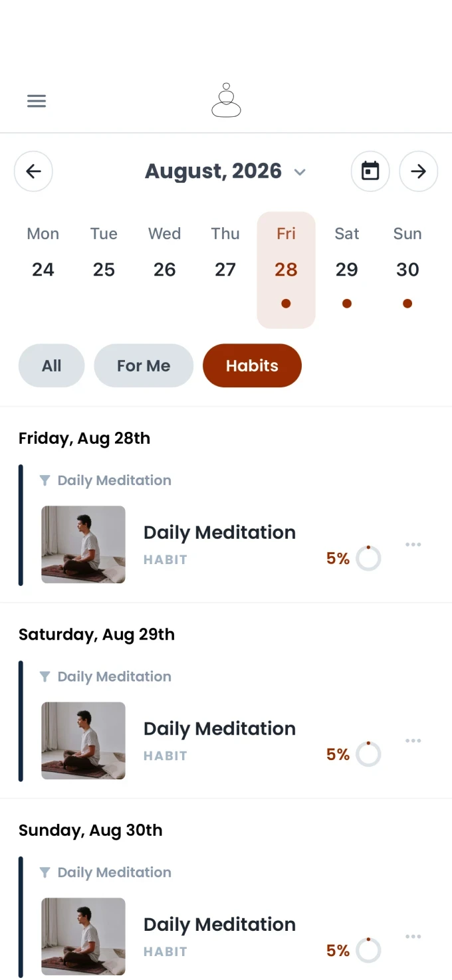Go to previous week with left arrow

(33, 171)
